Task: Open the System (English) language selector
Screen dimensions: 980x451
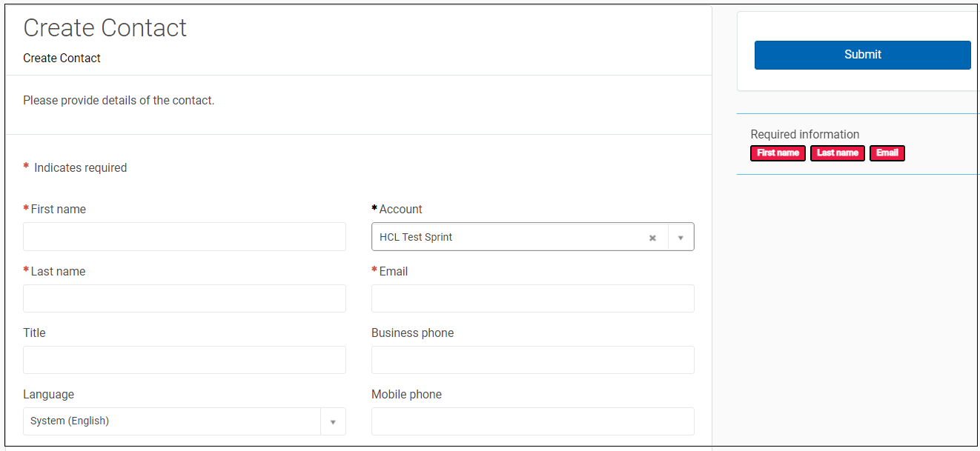Action: [172, 421]
